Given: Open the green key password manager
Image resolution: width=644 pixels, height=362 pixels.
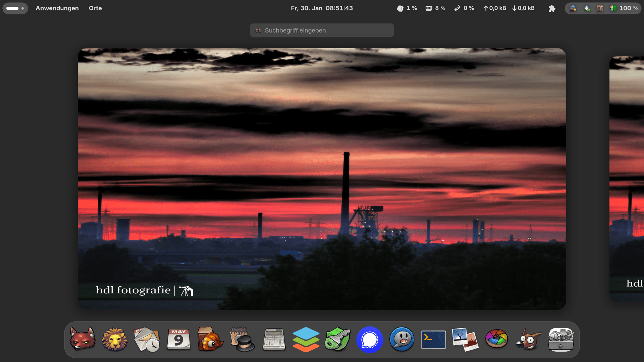Looking at the screenshot, I should tap(338, 339).
